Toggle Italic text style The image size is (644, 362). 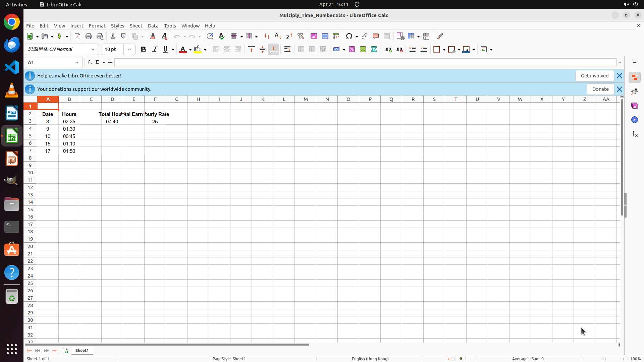155,50
